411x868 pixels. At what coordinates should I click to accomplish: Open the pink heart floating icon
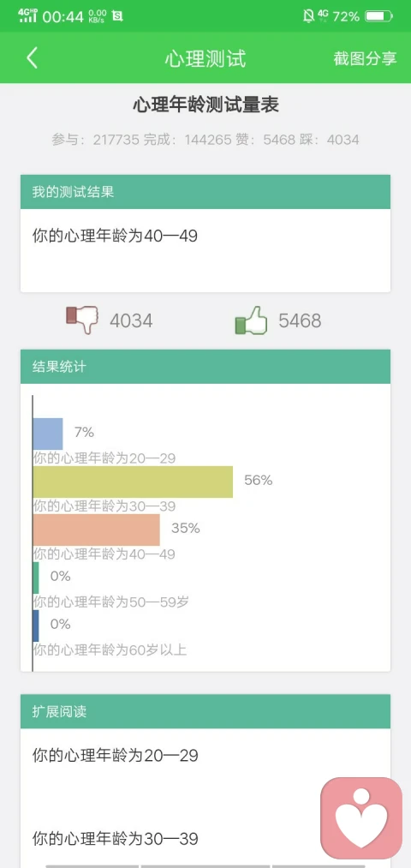pyautogui.click(x=361, y=818)
